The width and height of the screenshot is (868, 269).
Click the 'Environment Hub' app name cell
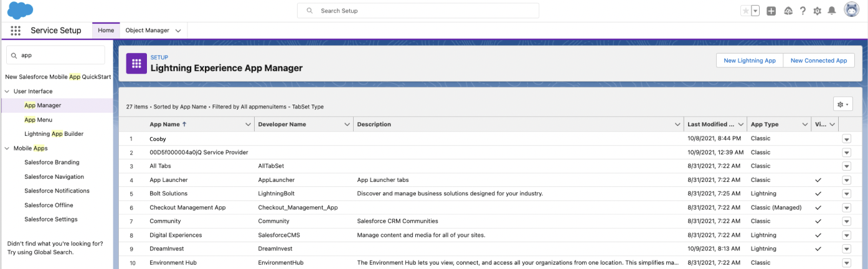pos(172,263)
